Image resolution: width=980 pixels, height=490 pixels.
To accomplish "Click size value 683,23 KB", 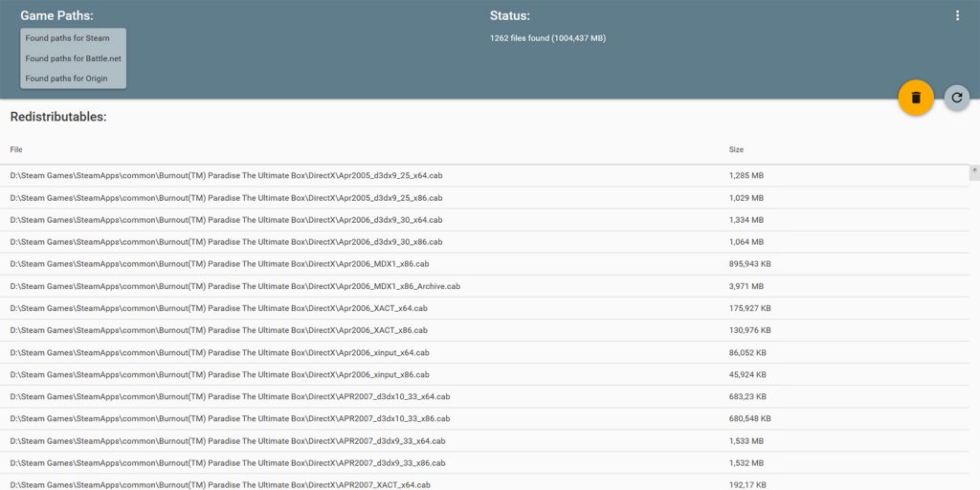I will point(747,396).
